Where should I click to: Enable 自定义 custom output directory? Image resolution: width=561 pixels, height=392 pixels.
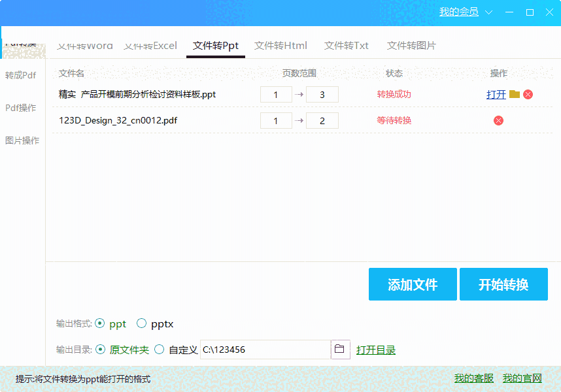[159, 350]
